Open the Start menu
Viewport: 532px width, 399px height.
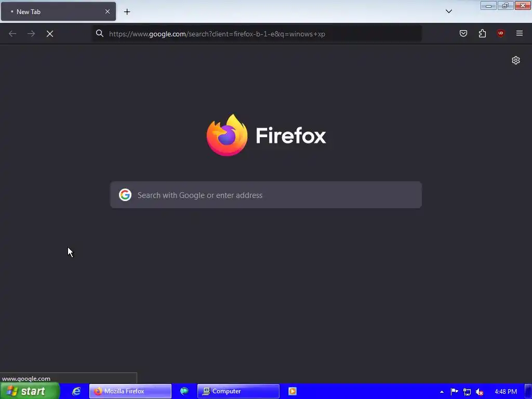pyautogui.click(x=30, y=391)
